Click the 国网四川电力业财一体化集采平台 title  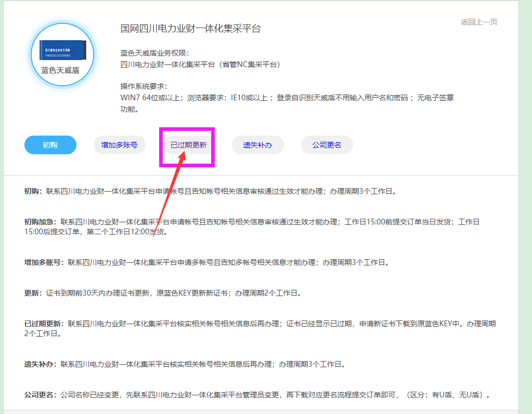(190, 29)
